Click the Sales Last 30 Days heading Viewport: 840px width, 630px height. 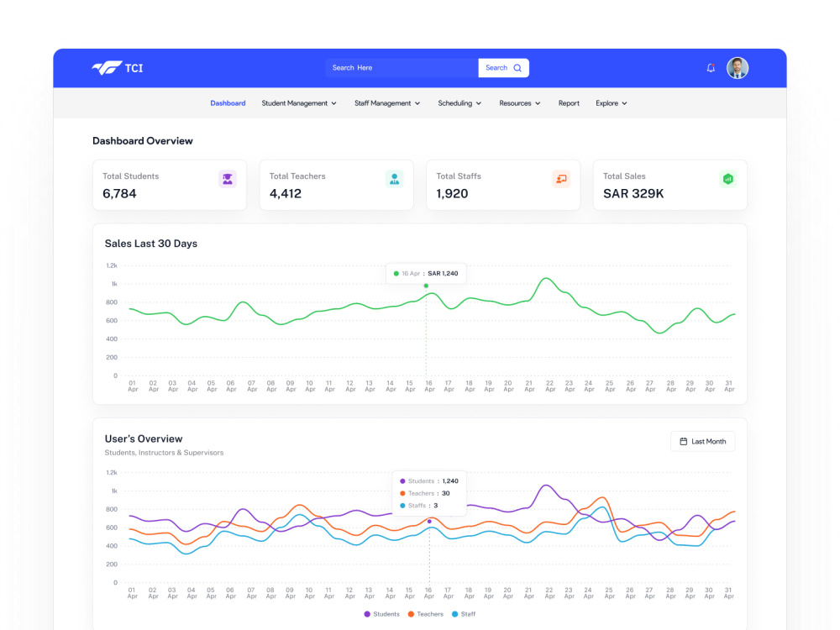(x=151, y=244)
